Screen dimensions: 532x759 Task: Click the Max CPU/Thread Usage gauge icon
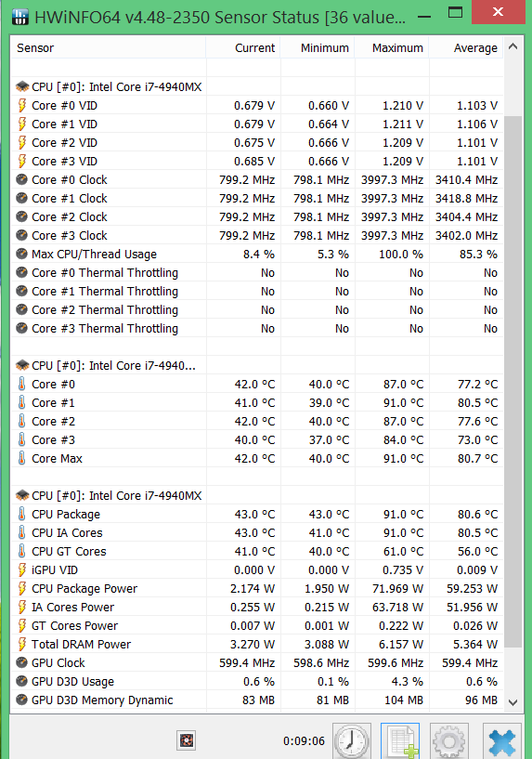coord(21,255)
